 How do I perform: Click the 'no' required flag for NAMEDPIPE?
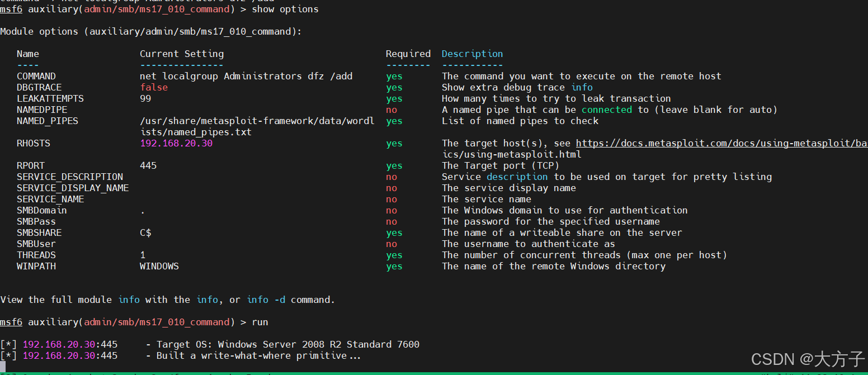[x=391, y=110]
